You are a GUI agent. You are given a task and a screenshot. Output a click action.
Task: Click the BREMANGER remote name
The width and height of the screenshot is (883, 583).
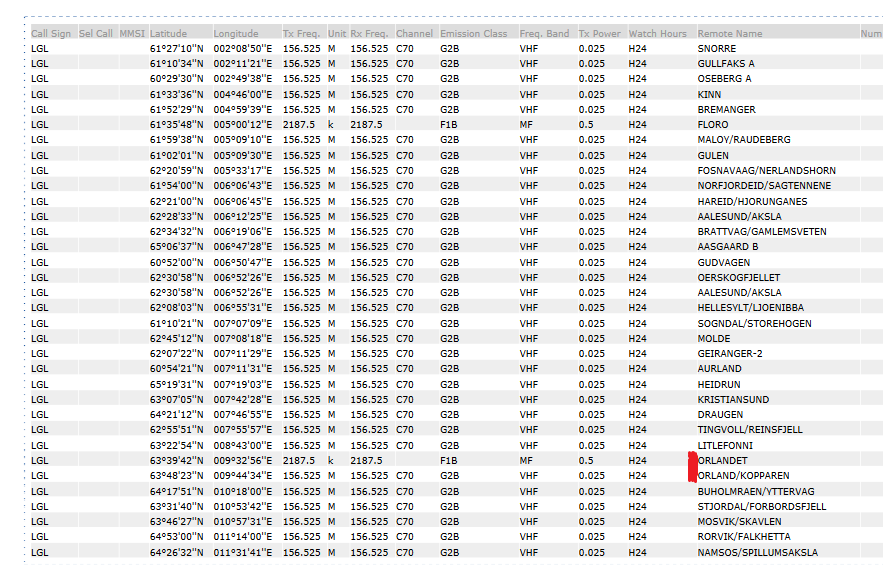tap(726, 109)
